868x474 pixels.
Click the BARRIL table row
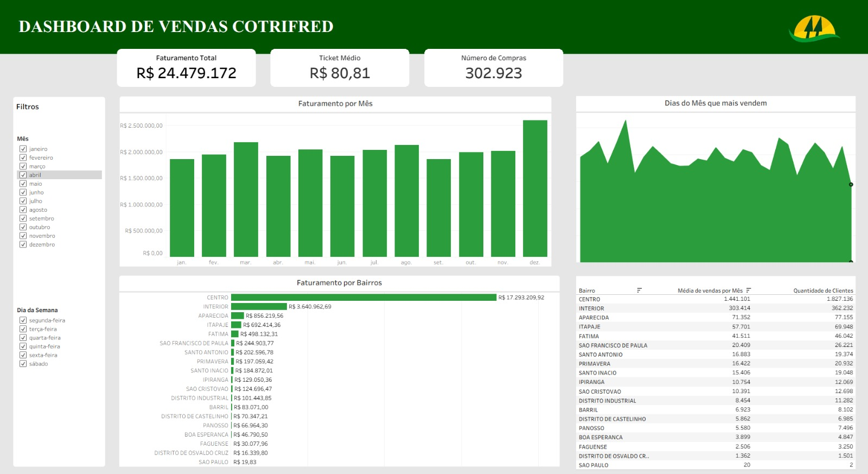tap(716, 410)
